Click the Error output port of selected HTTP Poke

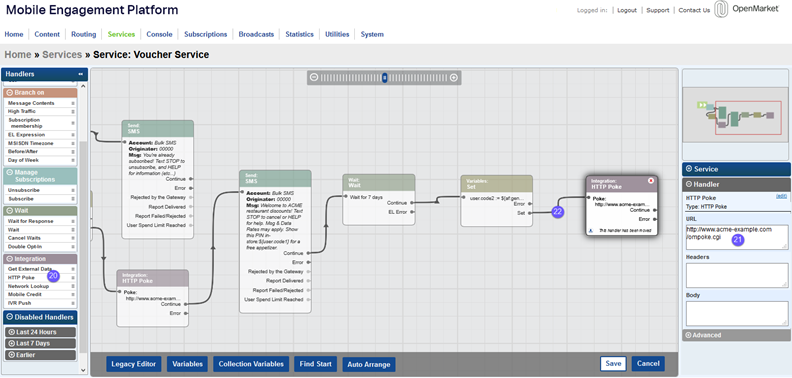coord(654,219)
